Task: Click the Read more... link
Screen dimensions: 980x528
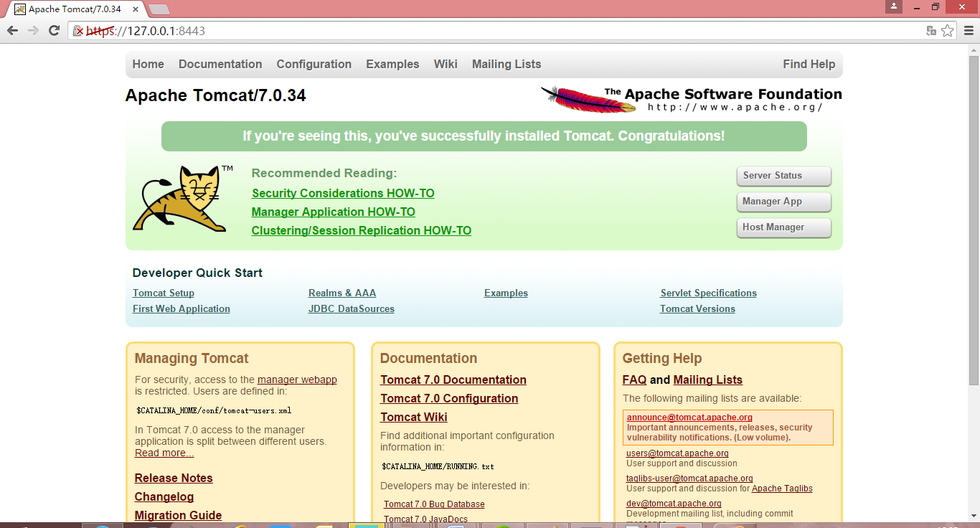Action: tap(164, 453)
